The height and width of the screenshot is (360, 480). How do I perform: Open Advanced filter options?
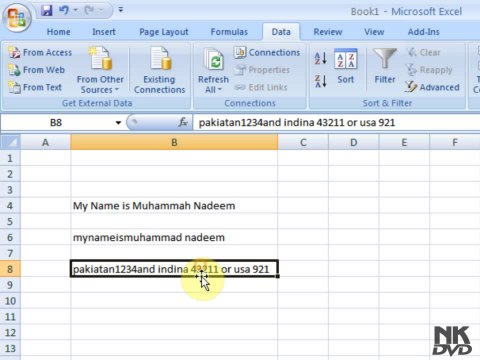pyautogui.click(x=433, y=87)
